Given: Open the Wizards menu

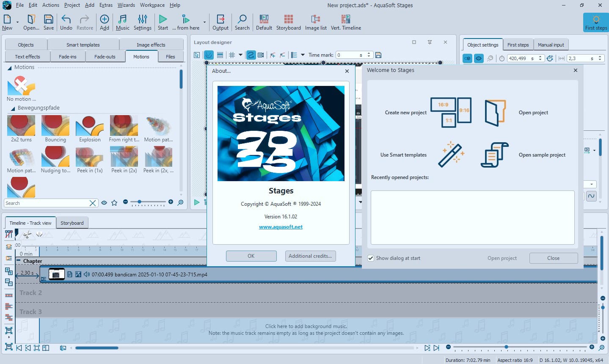Looking at the screenshot, I should pyautogui.click(x=126, y=5).
